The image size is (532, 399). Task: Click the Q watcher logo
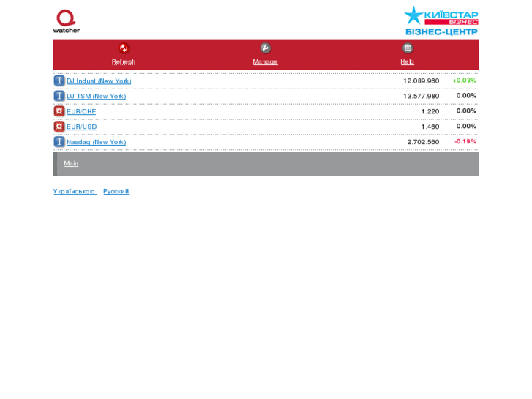point(66,21)
